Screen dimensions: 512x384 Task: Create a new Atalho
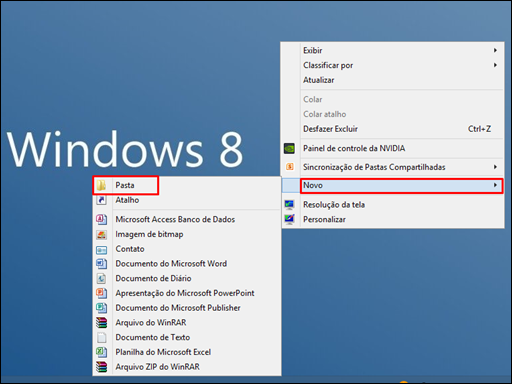pos(187,200)
